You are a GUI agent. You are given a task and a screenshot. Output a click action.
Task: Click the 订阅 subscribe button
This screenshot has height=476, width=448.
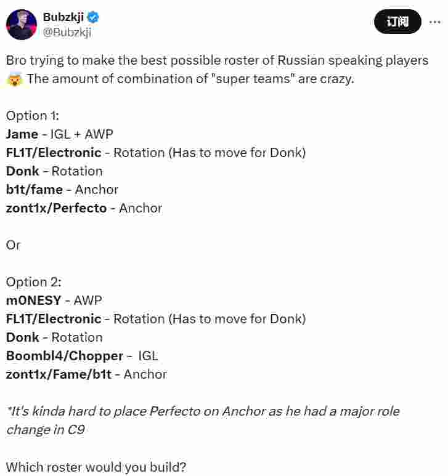(397, 22)
